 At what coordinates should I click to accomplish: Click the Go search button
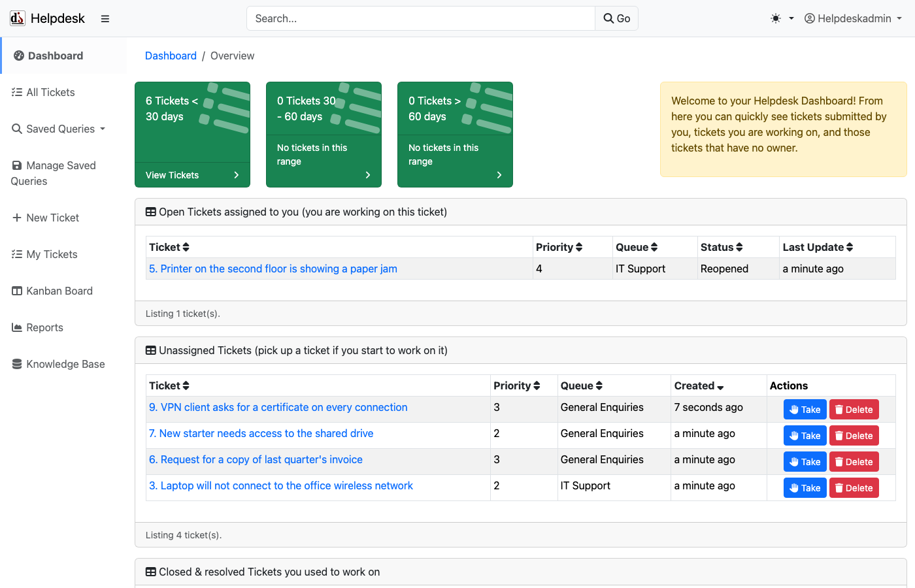(616, 18)
